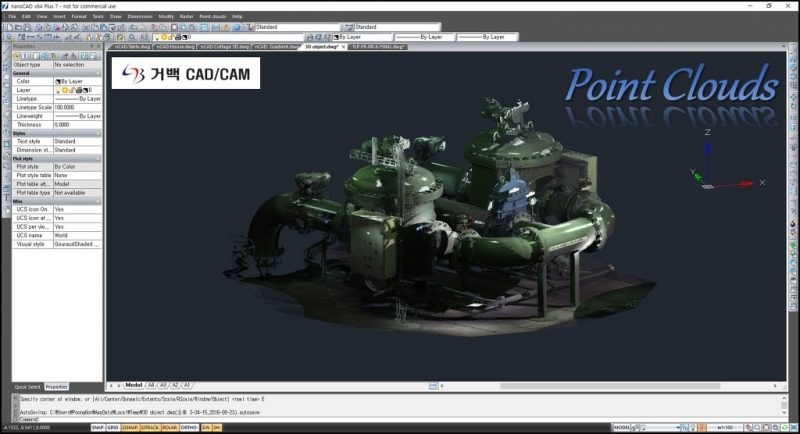Image resolution: width=800 pixels, height=434 pixels.
Task: Toggle GRID display in status bar
Action: [x=115, y=427]
